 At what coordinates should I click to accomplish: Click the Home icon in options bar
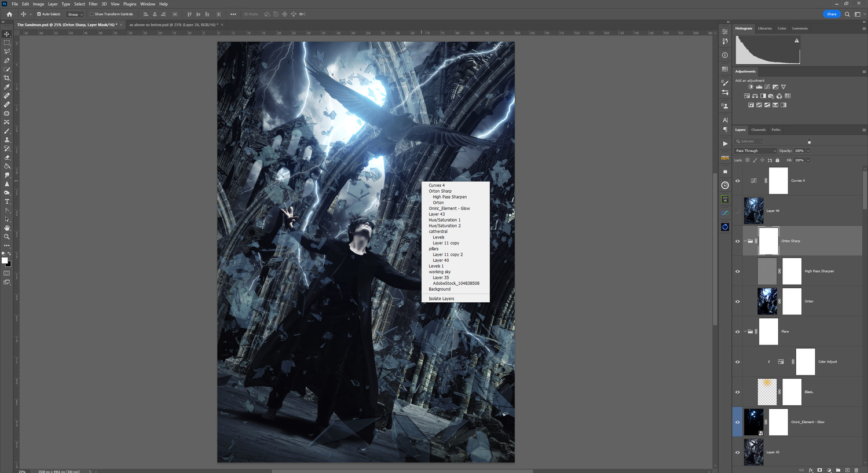[9, 14]
